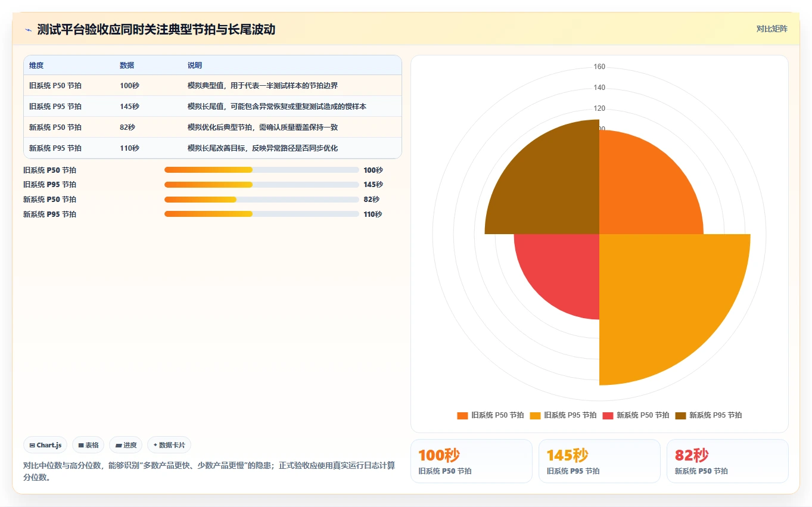812x507 pixels.
Task: Click the 160 axis tick label
Action: [x=599, y=67]
